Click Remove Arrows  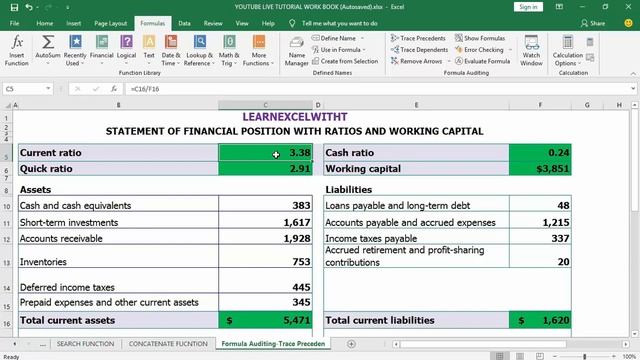pos(416,61)
